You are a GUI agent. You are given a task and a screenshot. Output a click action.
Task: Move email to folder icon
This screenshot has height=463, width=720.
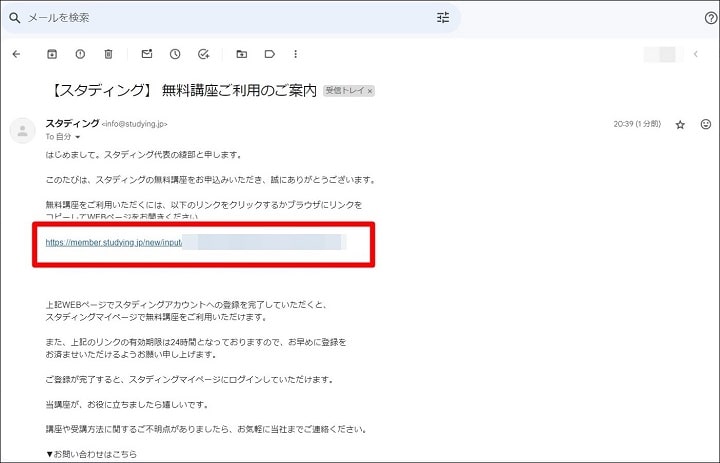[x=242, y=54]
